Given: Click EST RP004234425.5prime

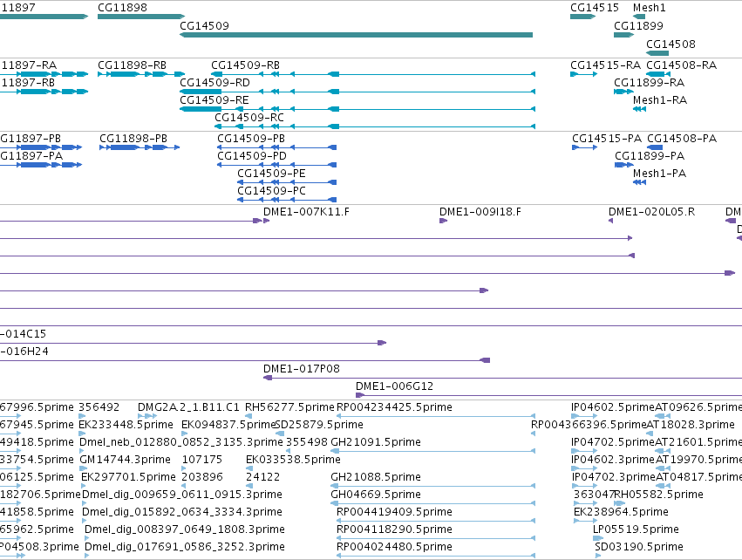Looking at the screenshot, I should pyautogui.click(x=436, y=416).
